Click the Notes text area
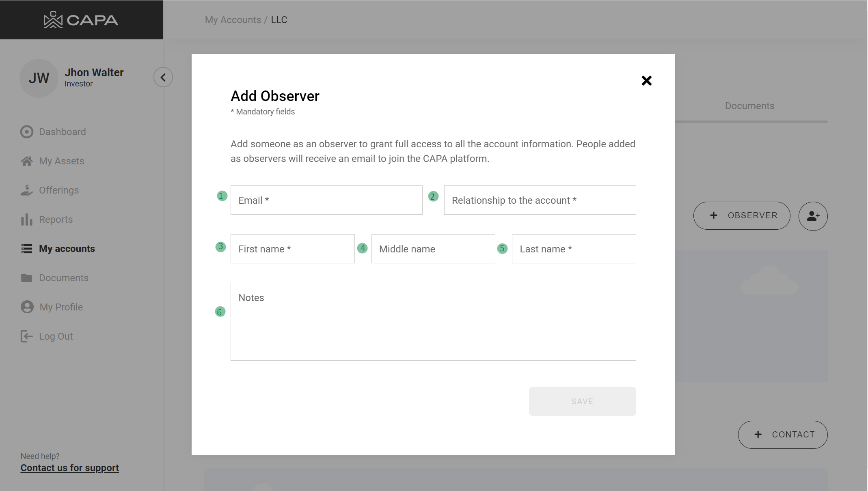The height and width of the screenshot is (491, 868). 433,321
